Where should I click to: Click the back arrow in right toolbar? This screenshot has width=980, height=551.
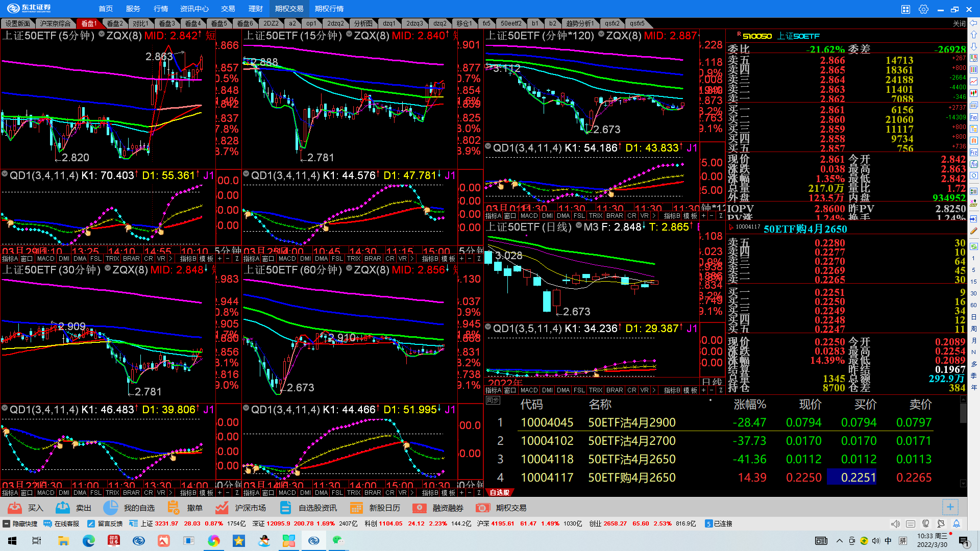click(973, 23)
